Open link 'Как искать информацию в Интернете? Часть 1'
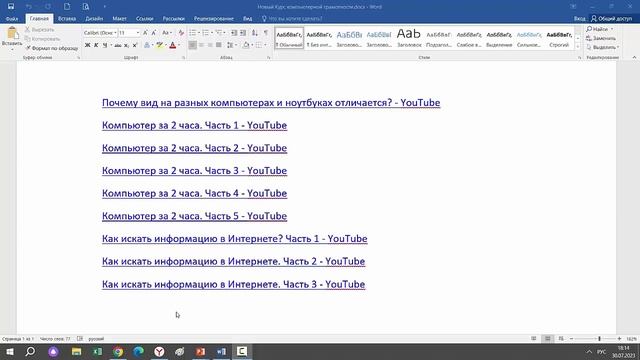 [x=235, y=239]
